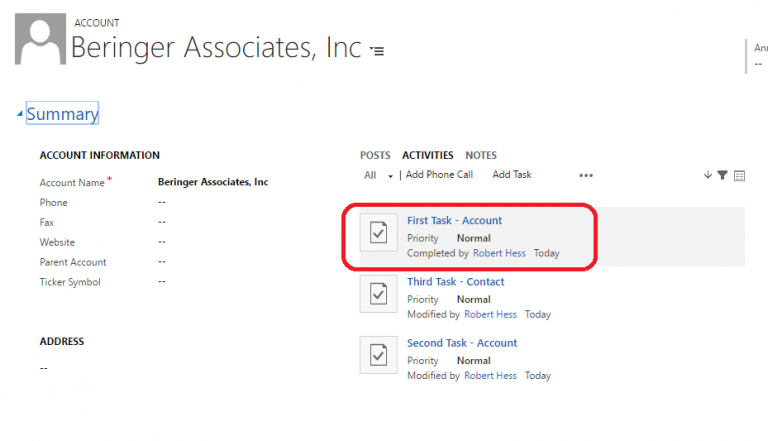Click the sort arrow icon
The height and width of the screenshot is (441, 768).
(708, 175)
